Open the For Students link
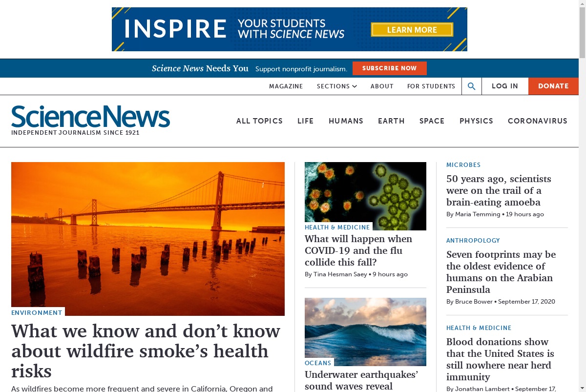This screenshot has height=392, width=586. [x=431, y=86]
